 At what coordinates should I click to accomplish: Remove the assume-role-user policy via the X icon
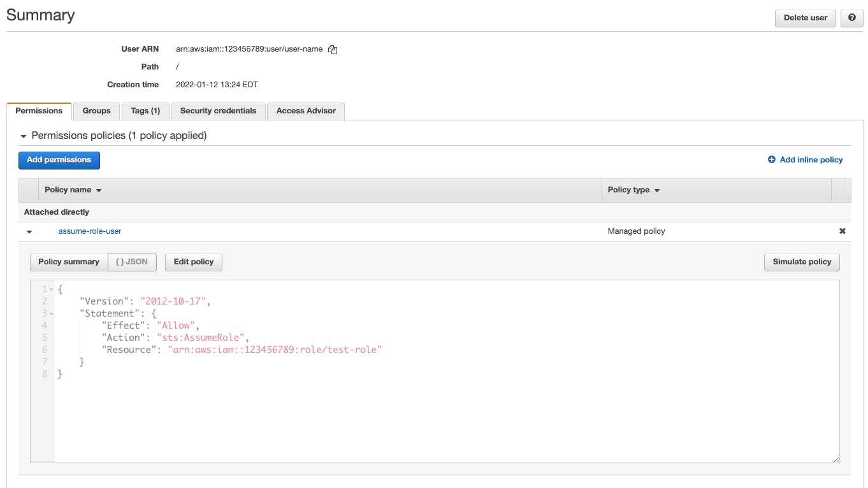click(842, 231)
